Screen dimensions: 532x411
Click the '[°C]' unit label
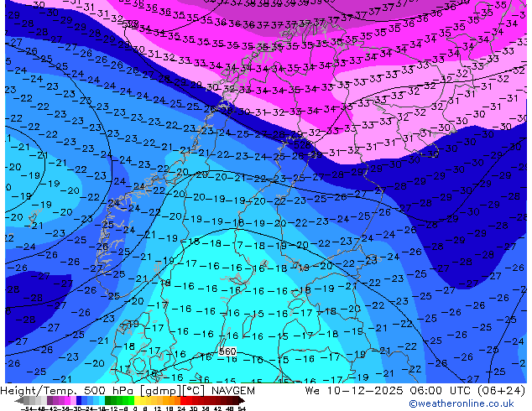coord(195,391)
